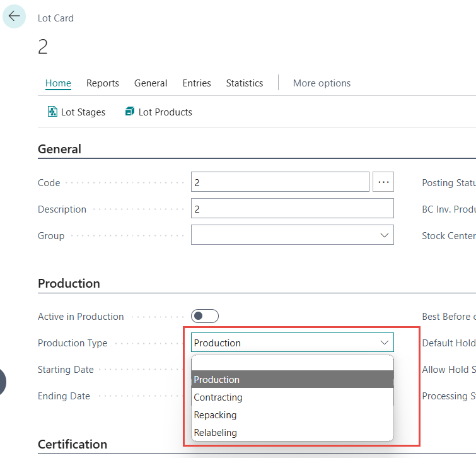Screen dimensions: 476x458
Task: Switch to the Home tab
Action: [x=58, y=83]
